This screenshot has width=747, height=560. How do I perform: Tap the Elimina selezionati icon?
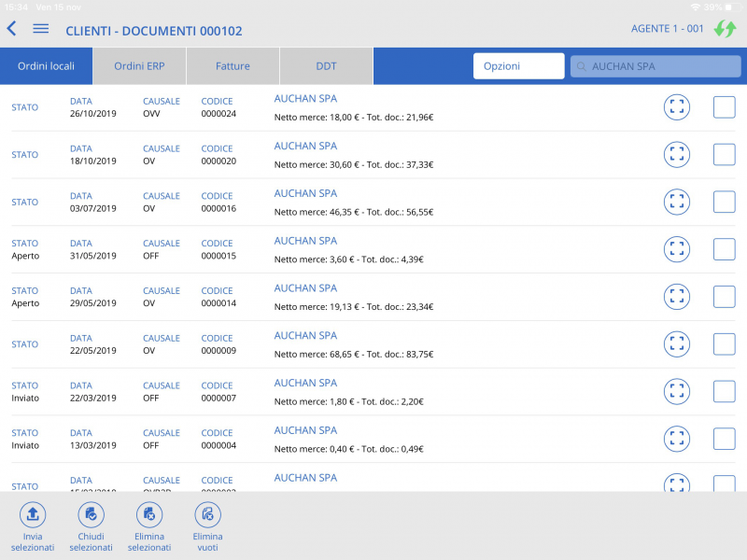(x=149, y=514)
